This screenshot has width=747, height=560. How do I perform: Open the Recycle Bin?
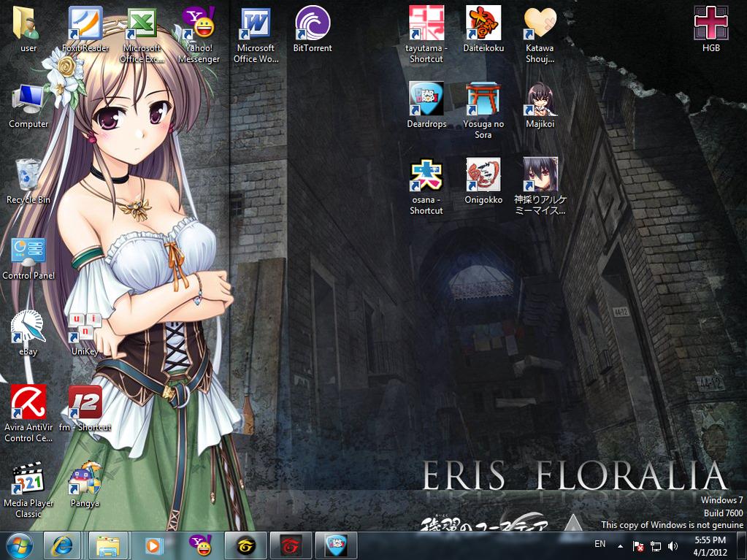[28, 175]
